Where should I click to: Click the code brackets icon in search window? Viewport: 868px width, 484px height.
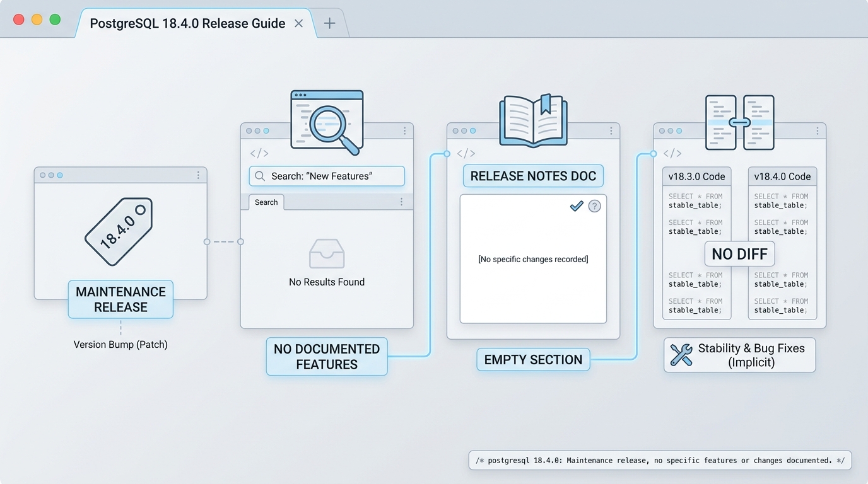(259, 153)
